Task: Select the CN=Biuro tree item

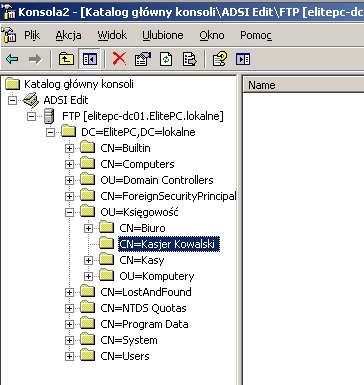Action: (142, 228)
